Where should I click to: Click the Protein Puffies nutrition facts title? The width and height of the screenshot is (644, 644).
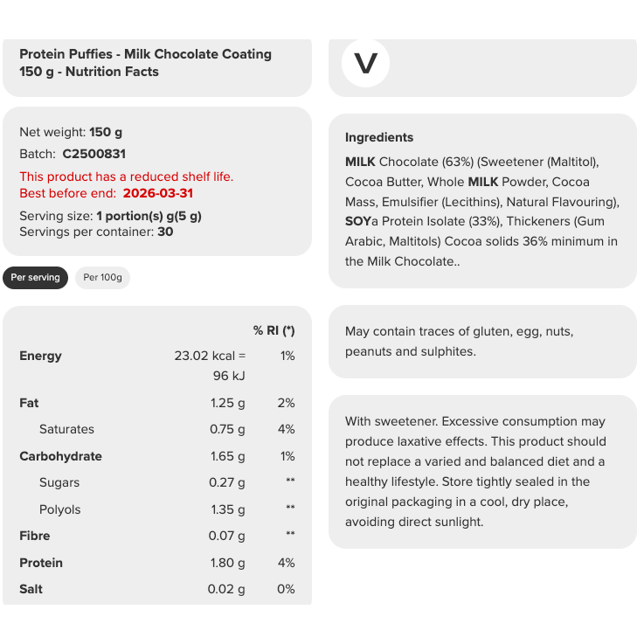point(145,63)
